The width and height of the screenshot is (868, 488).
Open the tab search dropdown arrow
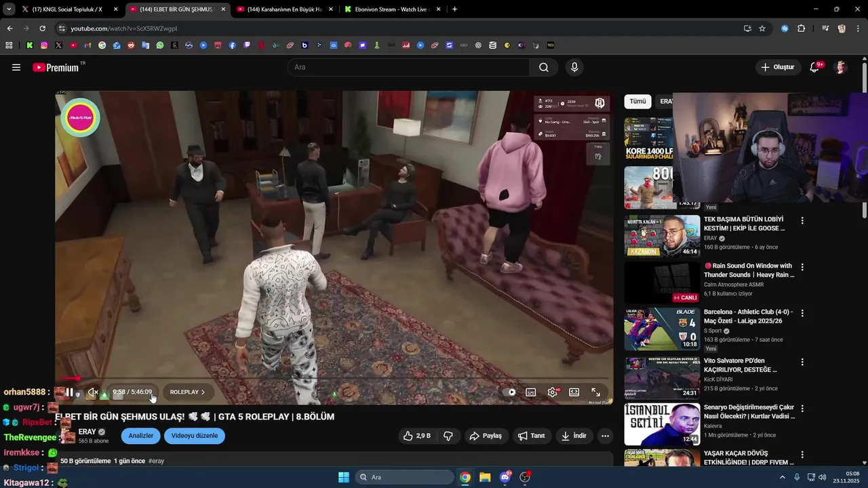(x=9, y=9)
